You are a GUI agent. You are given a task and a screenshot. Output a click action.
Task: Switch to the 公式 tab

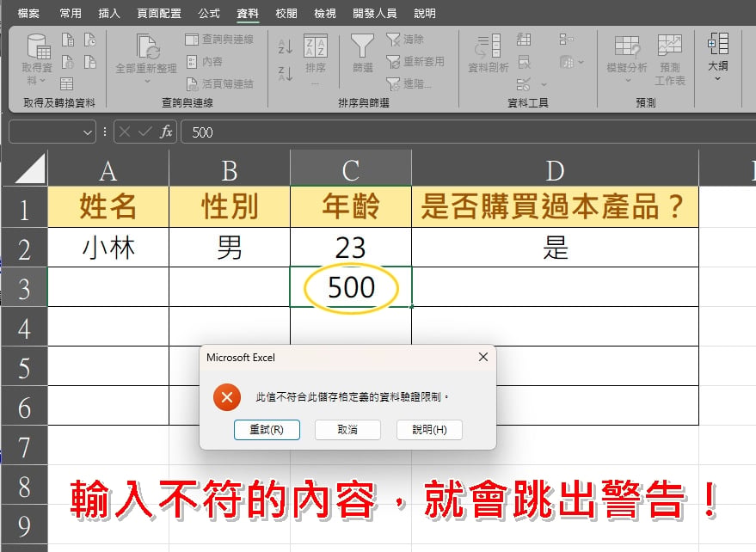(x=209, y=13)
